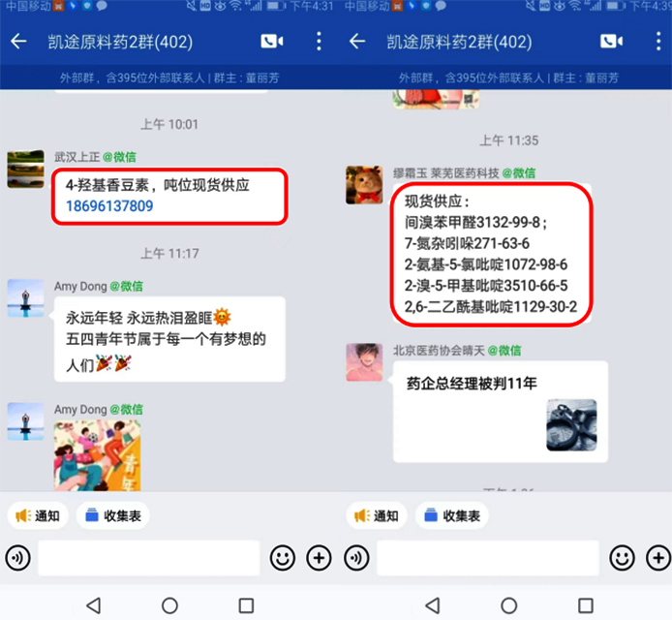The width and height of the screenshot is (672, 620).
Task: Open the emoji picker in right chat
Action: [622, 558]
